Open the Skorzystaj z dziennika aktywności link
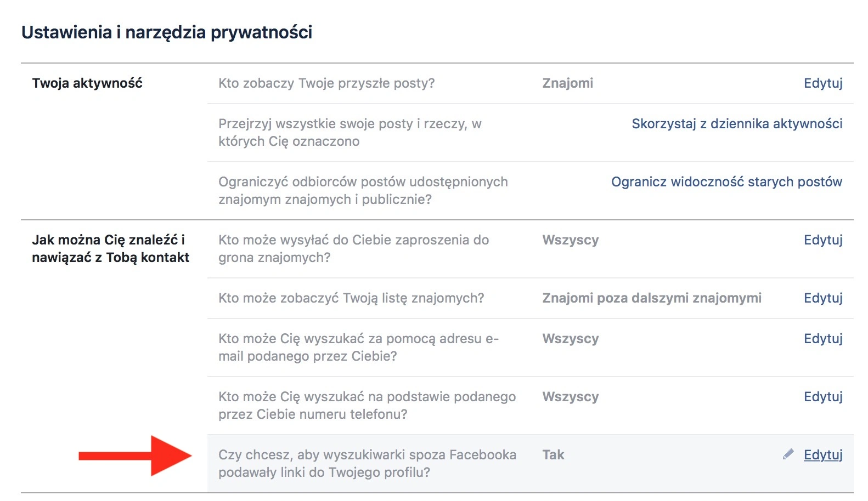868x501 pixels. [737, 124]
